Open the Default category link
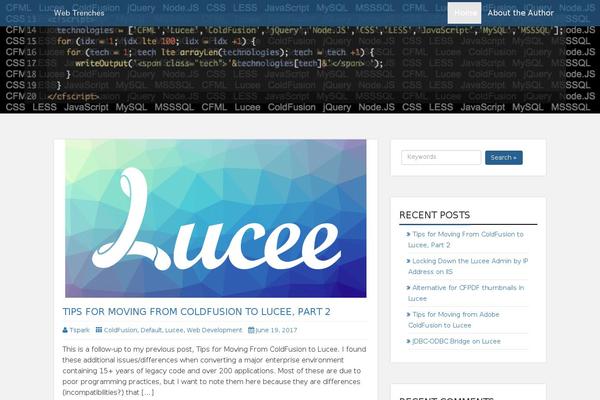Image resolution: width=600 pixels, height=400 pixels. pyautogui.click(x=151, y=330)
